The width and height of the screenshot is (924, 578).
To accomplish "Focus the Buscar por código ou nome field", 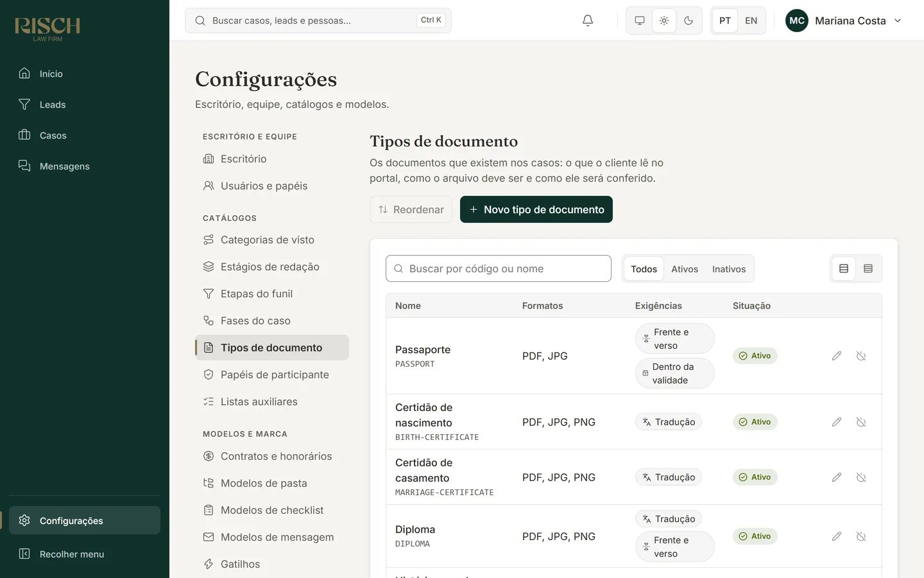I will pyautogui.click(x=499, y=268).
